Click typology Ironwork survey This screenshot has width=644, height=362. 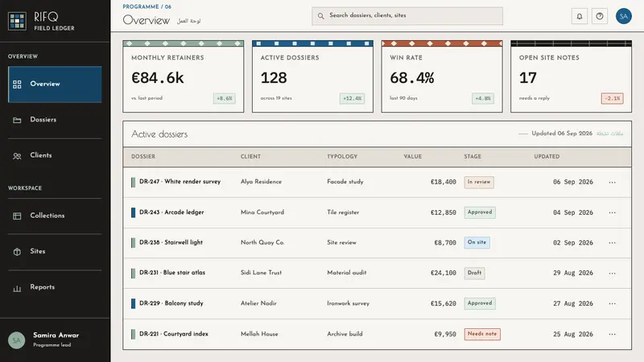349,303
